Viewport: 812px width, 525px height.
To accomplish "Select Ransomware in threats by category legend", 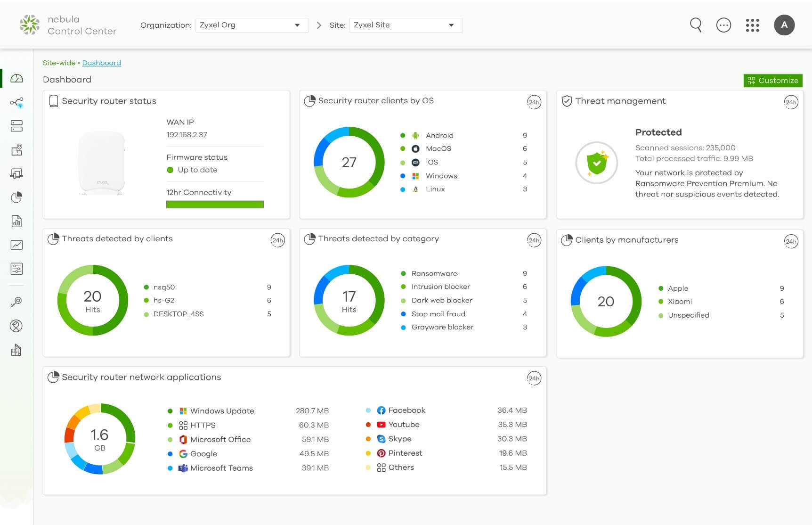I will pyautogui.click(x=434, y=273).
